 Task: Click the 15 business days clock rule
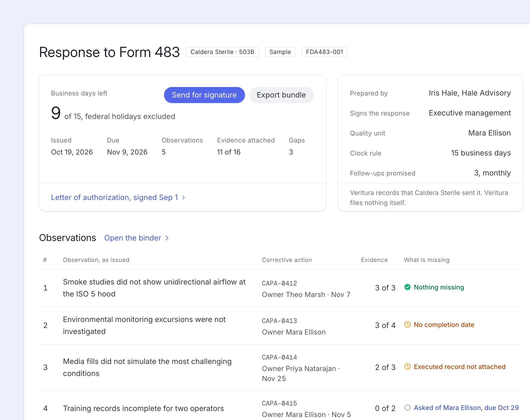pos(481,153)
